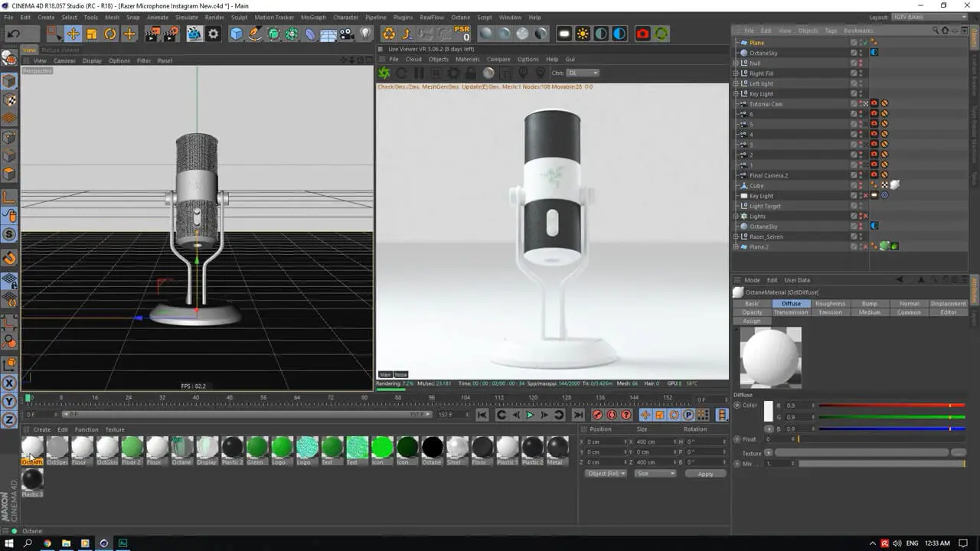Adjust the red R color slider

(892, 406)
